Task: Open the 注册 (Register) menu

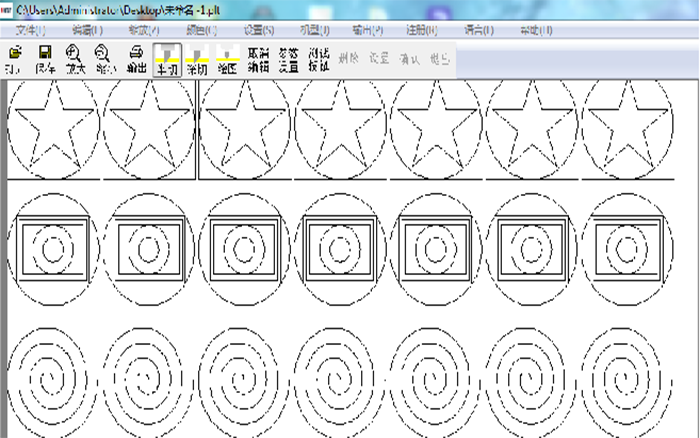Action: pos(424,30)
